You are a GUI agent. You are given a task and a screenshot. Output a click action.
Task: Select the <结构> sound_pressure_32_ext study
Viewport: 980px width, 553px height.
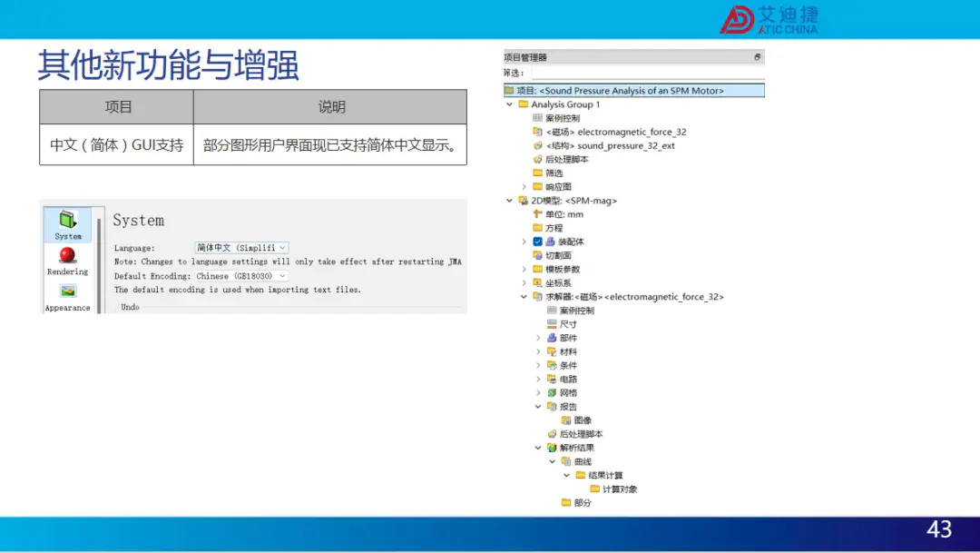610,146
